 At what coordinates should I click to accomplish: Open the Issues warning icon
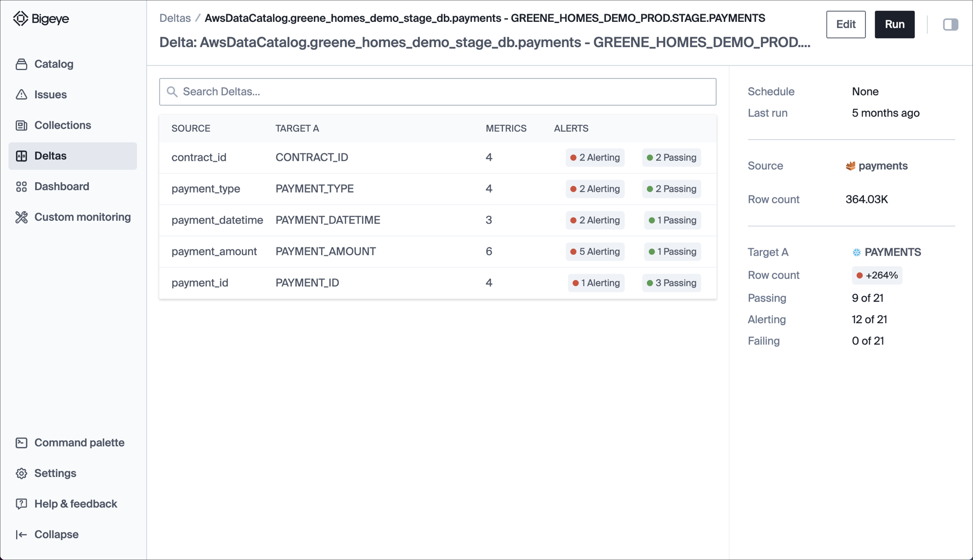click(x=21, y=95)
